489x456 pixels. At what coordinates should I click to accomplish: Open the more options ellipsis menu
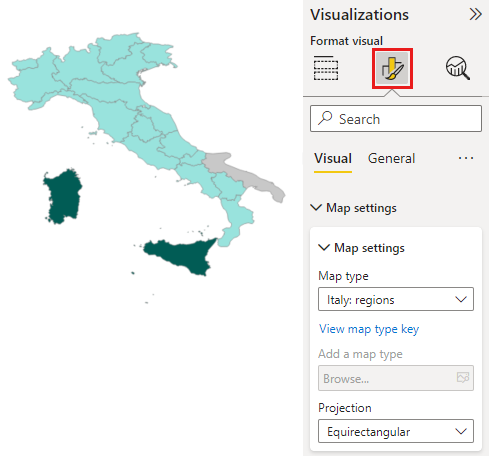466,158
